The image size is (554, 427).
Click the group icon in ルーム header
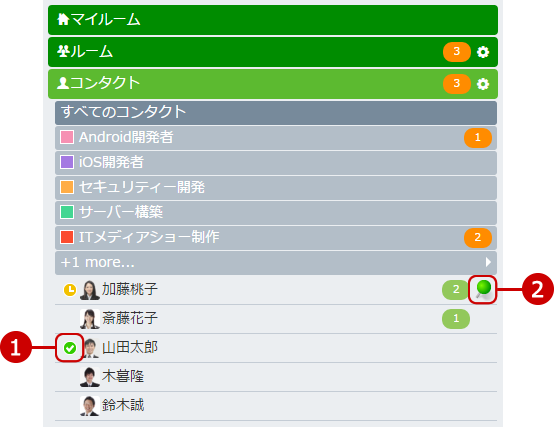click(63, 51)
